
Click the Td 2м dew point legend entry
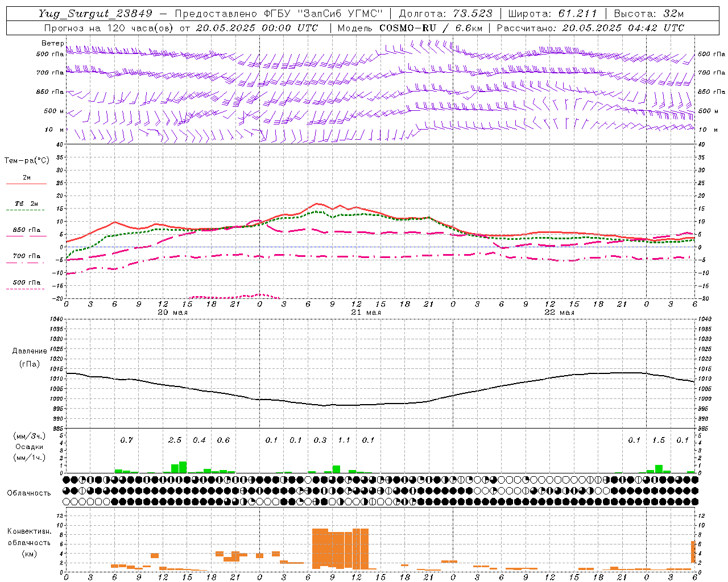[x=27, y=203]
